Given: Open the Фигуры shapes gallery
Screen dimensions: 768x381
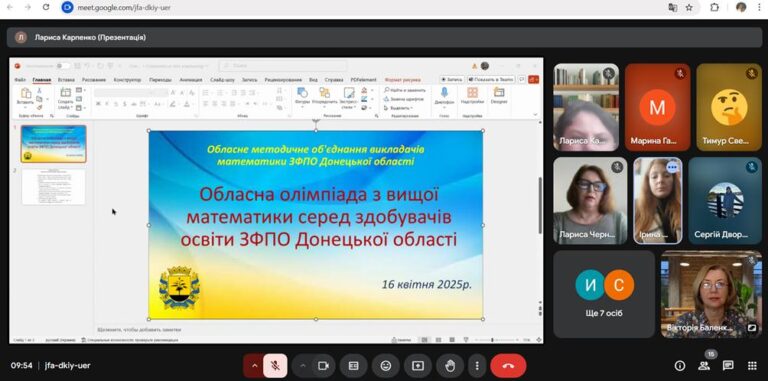Looking at the screenshot, I should pos(302,97).
